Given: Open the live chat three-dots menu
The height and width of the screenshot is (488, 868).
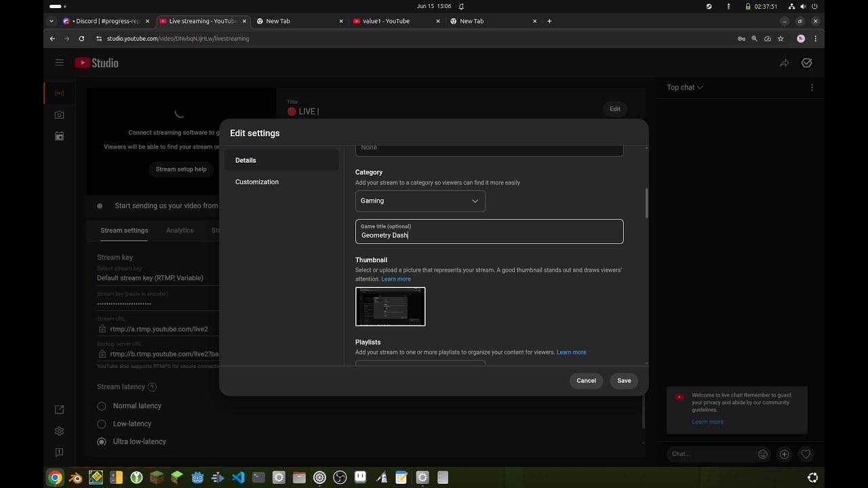Looking at the screenshot, I should point(812,87).
